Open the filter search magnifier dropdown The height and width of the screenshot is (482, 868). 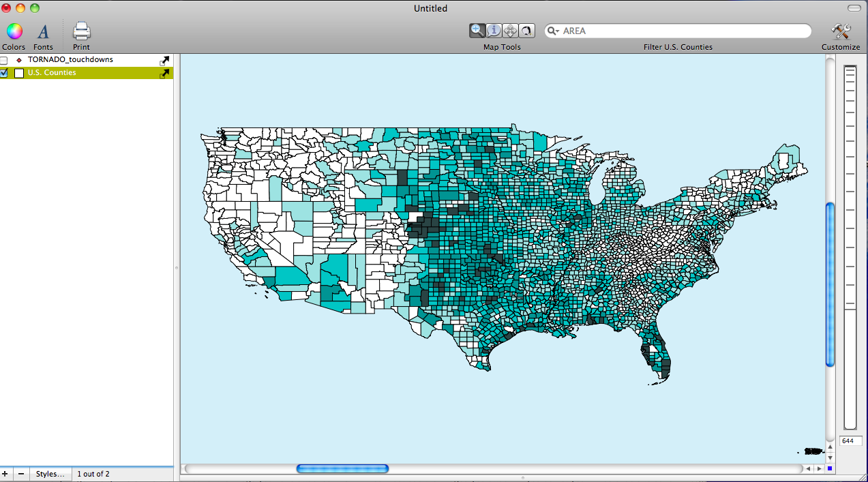pyautogui.click(x=554, y=31)
